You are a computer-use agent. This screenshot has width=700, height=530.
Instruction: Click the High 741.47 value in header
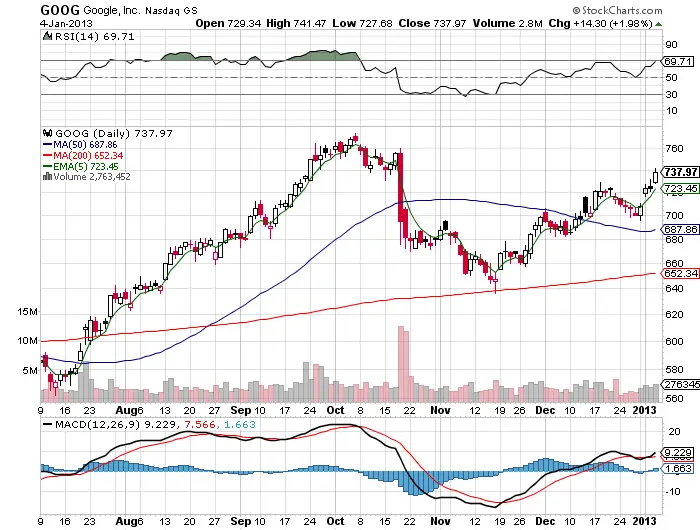(296, 23)
